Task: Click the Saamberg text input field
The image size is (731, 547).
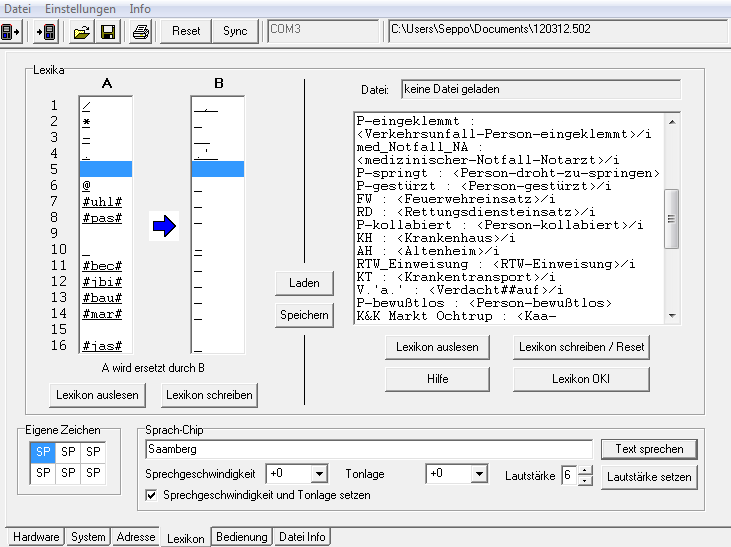Action: pos(368,449)
